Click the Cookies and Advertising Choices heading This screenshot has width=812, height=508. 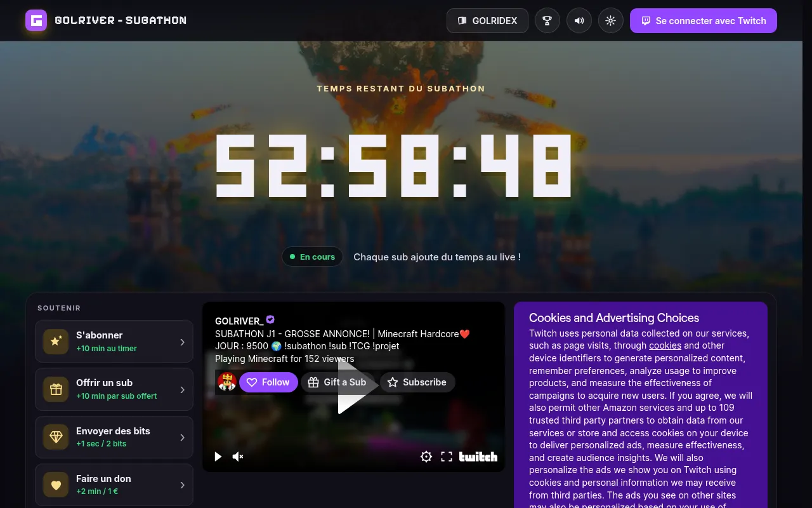(x=614, y=318)
